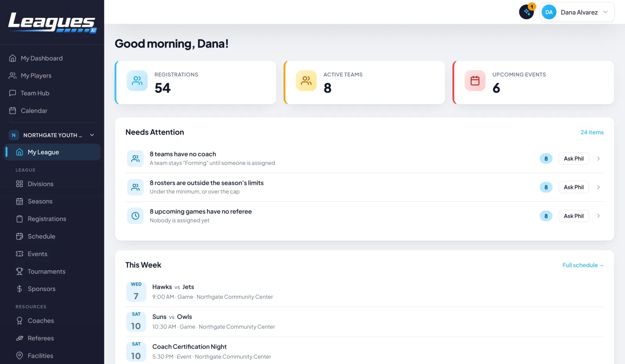Viewport: 625px width, 364px height.
Task: Click the Sponsors dollar icon
Action: pyautogui.click(x=20, y=289)
